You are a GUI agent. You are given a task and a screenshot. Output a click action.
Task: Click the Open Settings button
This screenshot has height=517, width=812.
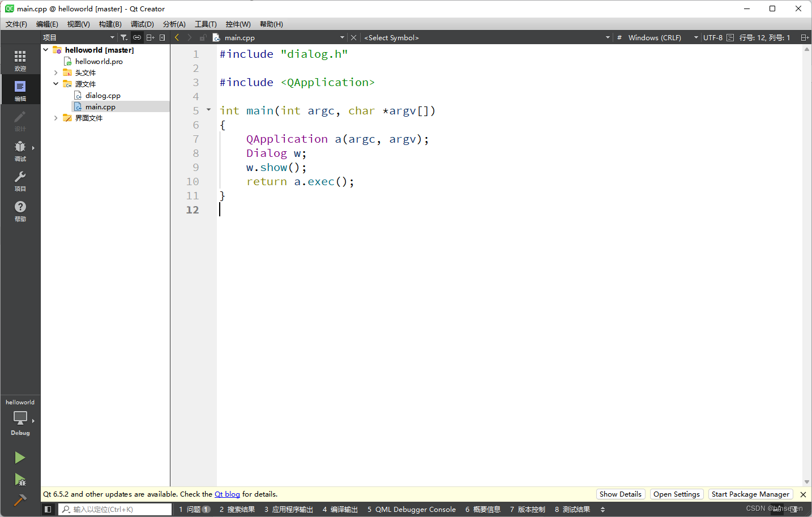coord(677,494)
